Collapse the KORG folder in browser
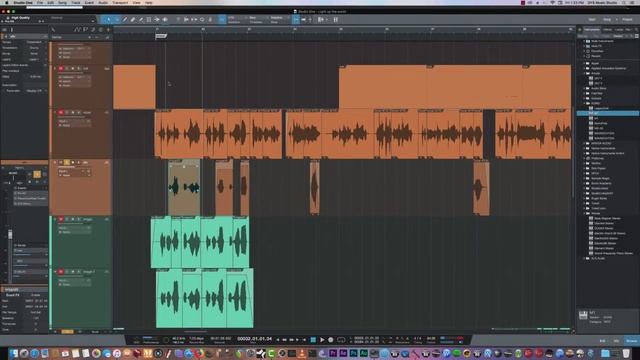The image size is (640, 360). (584, 103)
